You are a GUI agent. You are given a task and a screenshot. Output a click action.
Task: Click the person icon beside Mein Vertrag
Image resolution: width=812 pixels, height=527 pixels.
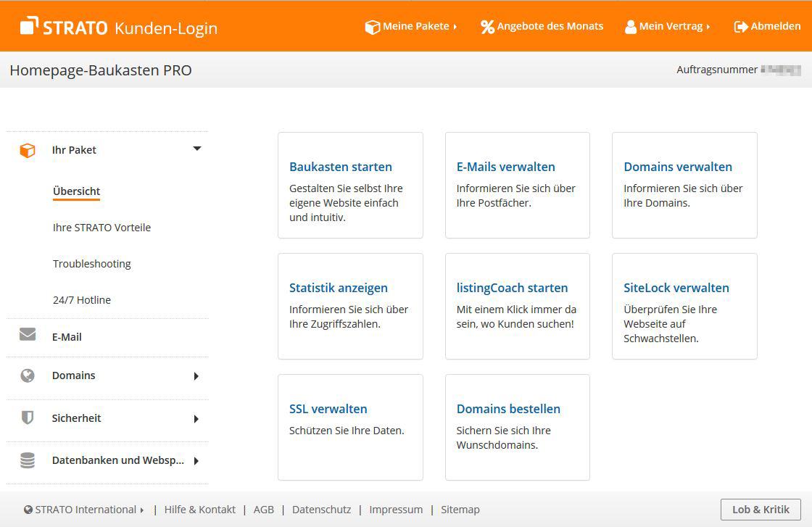click(630, 27)
